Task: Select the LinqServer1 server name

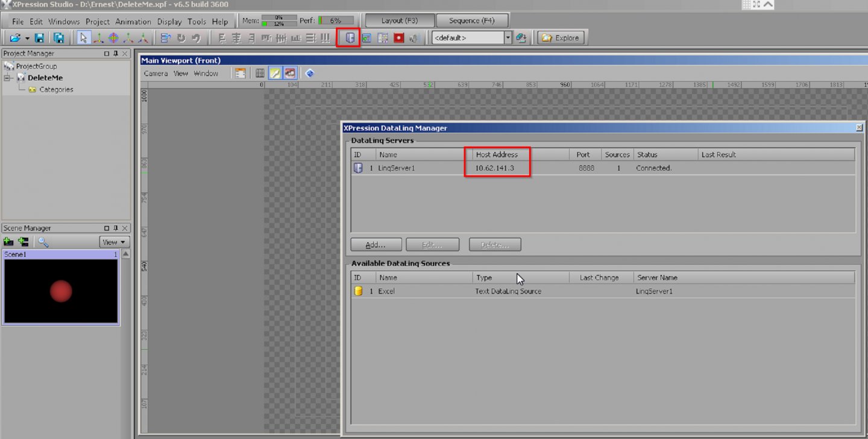Action: (396, 168)
